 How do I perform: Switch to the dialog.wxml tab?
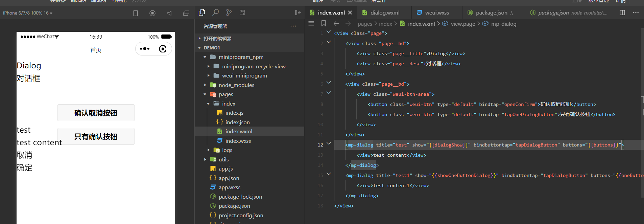point(385,13)
